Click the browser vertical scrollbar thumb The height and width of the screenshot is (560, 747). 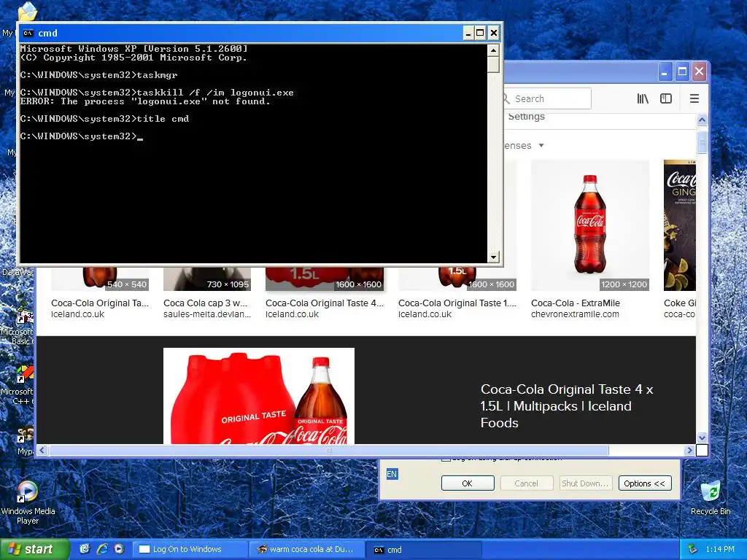click(x=702, y=143)
